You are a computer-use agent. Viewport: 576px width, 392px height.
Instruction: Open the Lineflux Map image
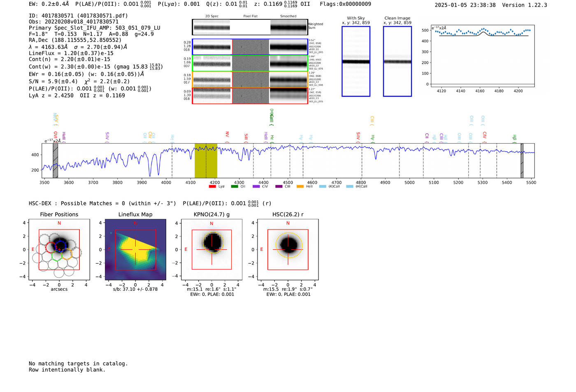click(135, 250)
